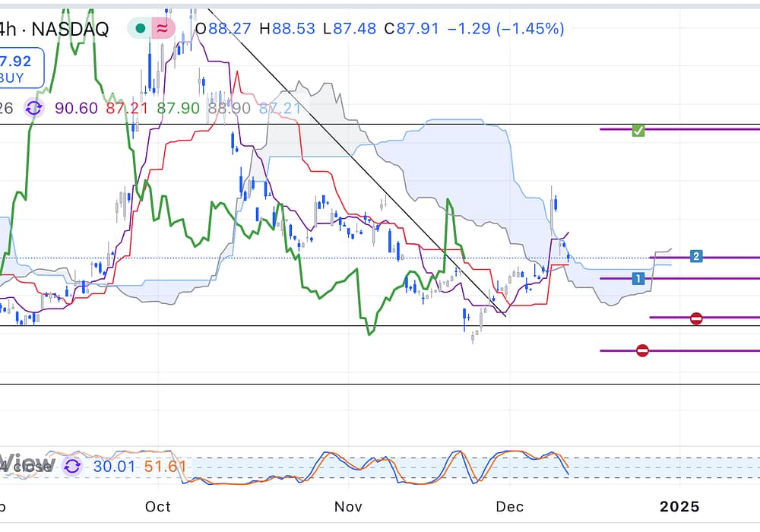Image resolution: width=760 pixels, height=532 pixels.
Task: Select the blue marker labeled 1
Action: (x=638, y=278)
